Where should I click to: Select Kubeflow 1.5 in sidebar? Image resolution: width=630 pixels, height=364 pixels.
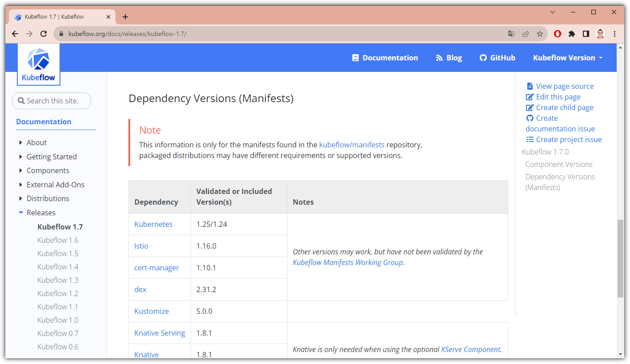click(58, 253)
